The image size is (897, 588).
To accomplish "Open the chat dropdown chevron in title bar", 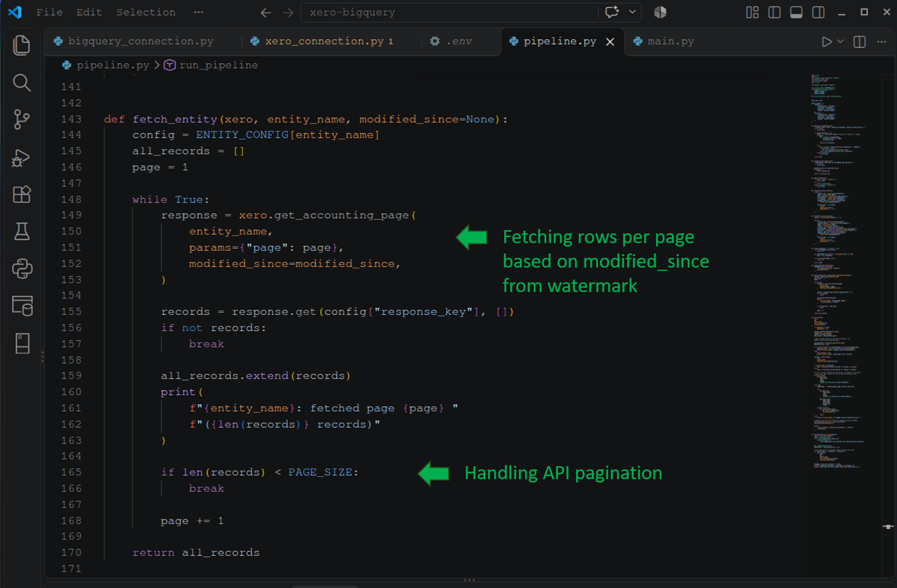I will [632, 12].
